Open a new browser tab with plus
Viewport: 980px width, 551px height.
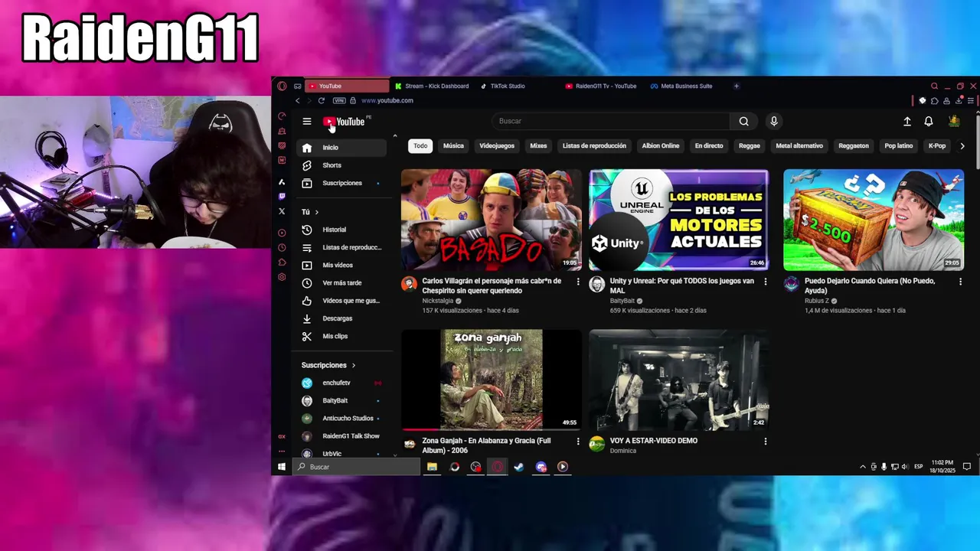(x=737, y=86)
